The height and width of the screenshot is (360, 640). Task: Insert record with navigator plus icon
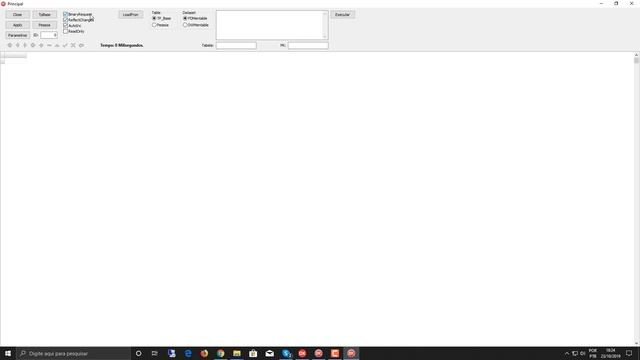(41, 45)
